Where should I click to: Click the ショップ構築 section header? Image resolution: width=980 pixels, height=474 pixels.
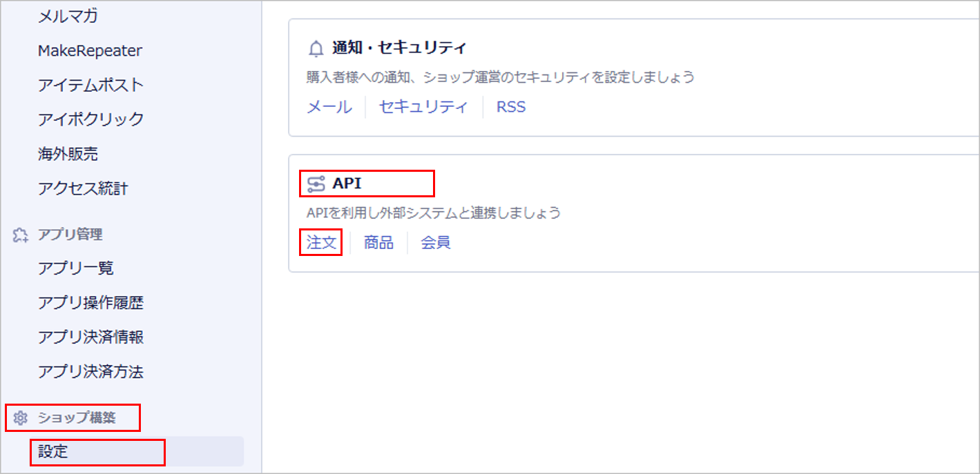click(77, 418)
